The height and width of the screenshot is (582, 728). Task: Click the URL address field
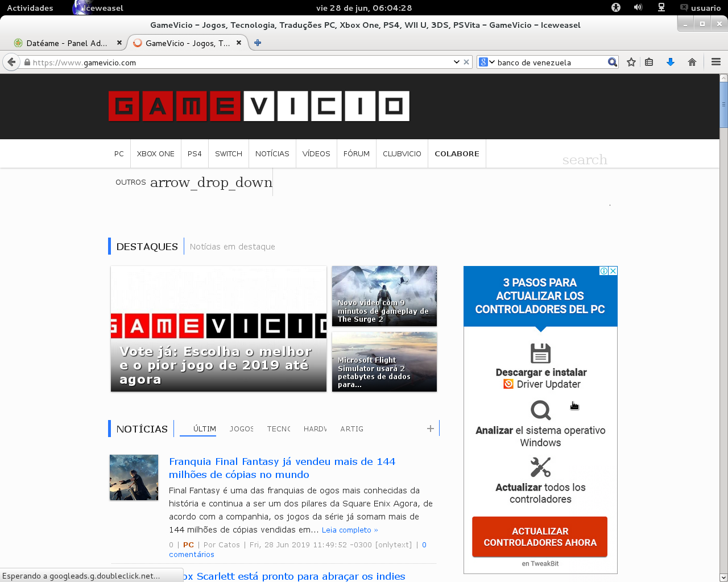click(241, 62)
